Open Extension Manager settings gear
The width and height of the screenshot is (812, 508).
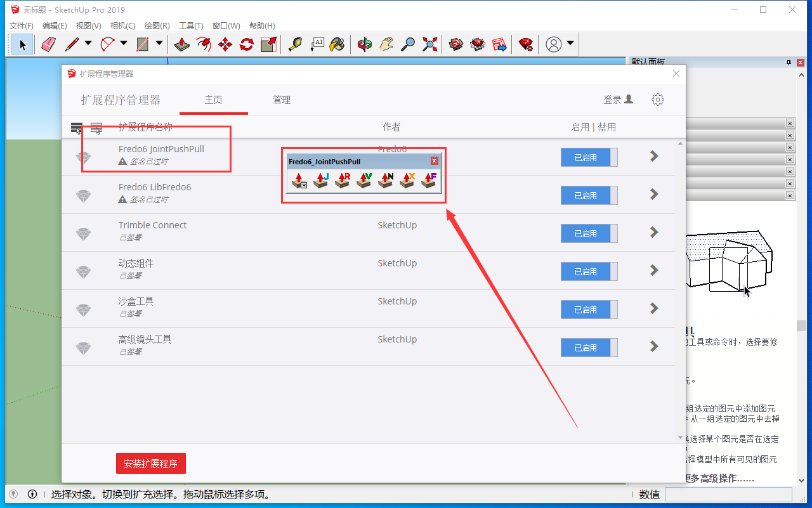(658, 100)
